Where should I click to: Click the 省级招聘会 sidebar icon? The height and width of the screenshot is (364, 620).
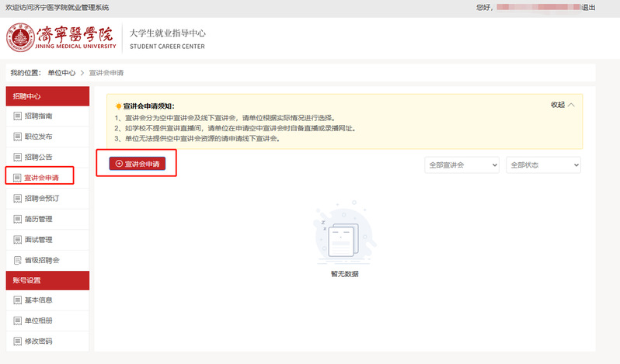pos(18,260)
